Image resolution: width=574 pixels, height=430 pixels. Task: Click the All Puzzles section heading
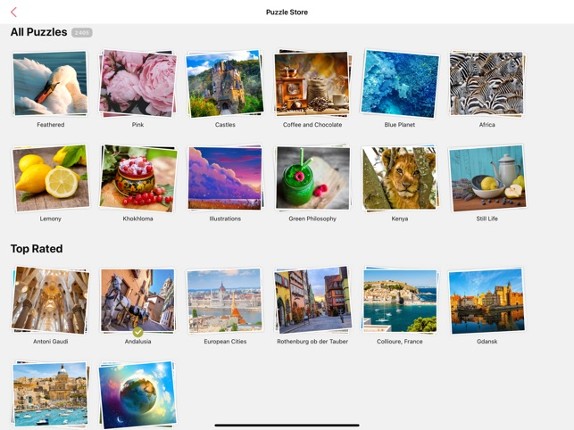pos(39,32)
